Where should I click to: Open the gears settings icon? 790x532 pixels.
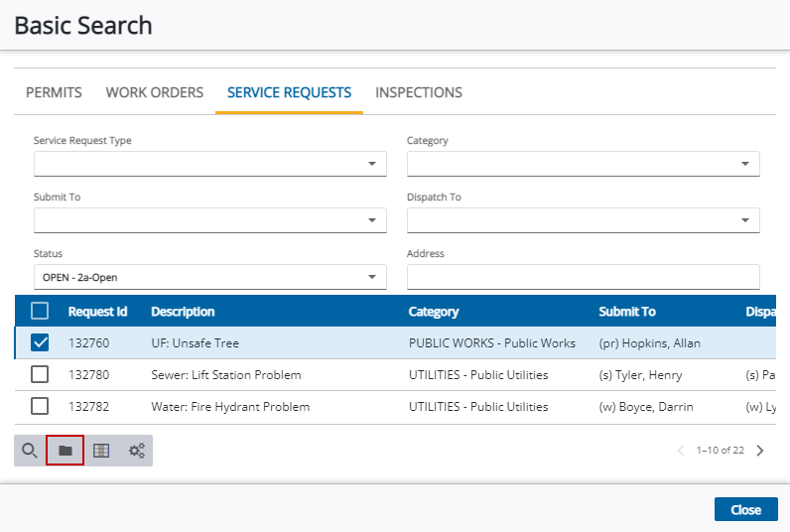pyautogui.click(x=137, y=451)
